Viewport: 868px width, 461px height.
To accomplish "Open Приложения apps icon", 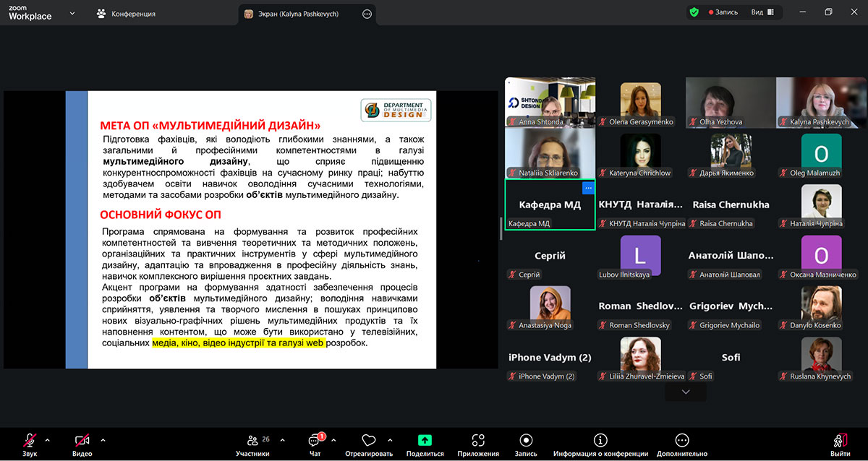I will [477, 440].
